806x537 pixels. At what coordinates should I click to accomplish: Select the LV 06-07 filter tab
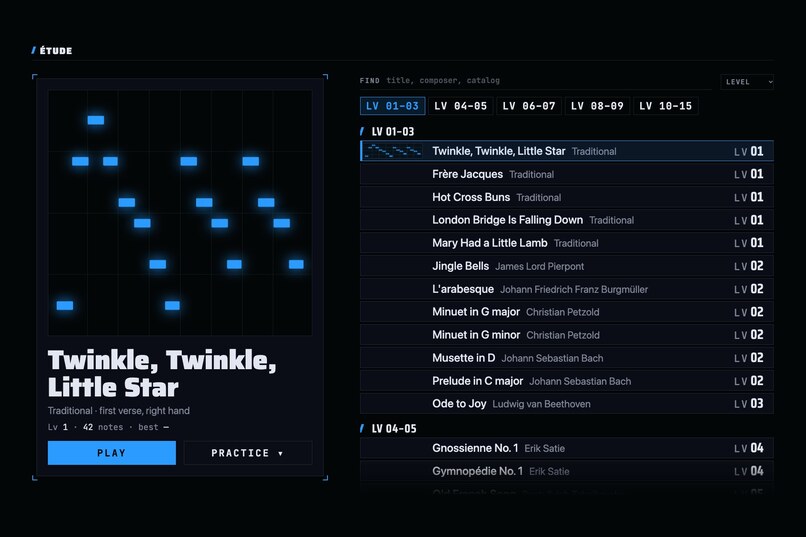coord(528,106)
